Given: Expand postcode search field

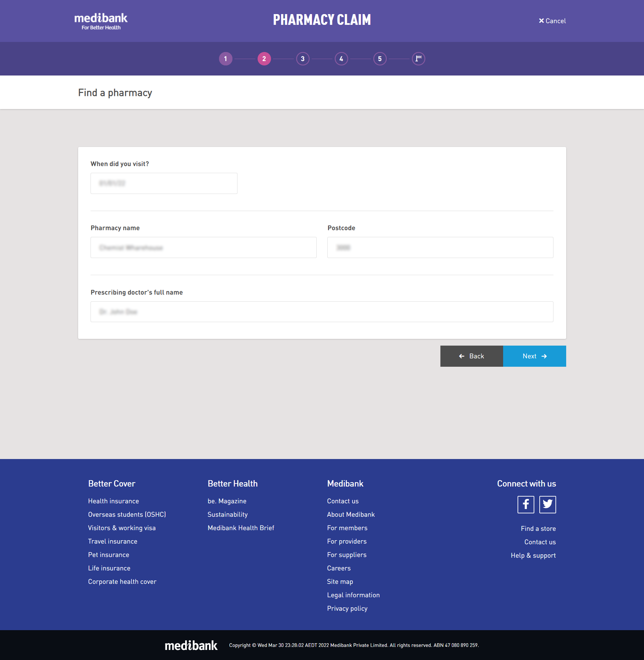Looking at the screenshot, I should pos(440,247).
